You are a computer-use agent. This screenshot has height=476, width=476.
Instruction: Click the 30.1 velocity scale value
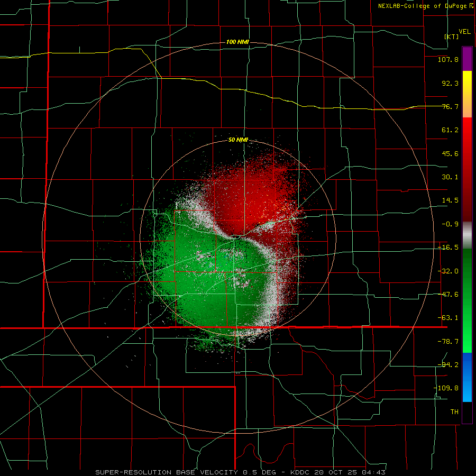(x=450, y=177)
